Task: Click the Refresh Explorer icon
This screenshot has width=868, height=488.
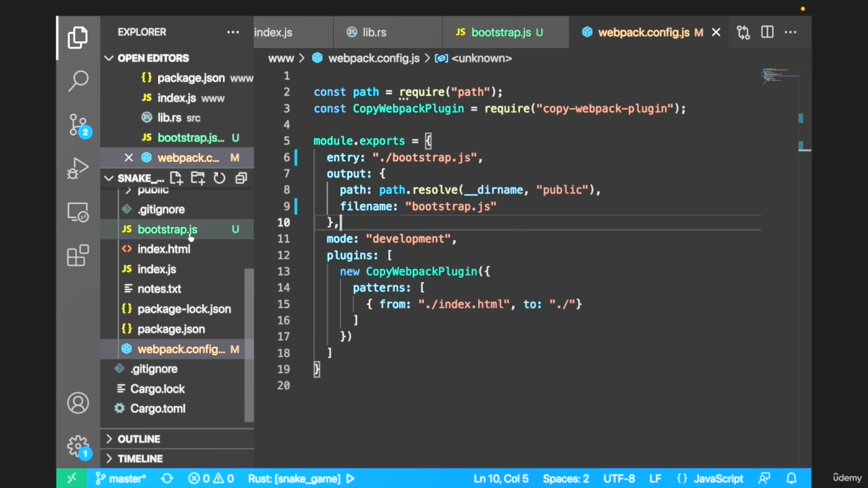Action: [x=219, y=178]
